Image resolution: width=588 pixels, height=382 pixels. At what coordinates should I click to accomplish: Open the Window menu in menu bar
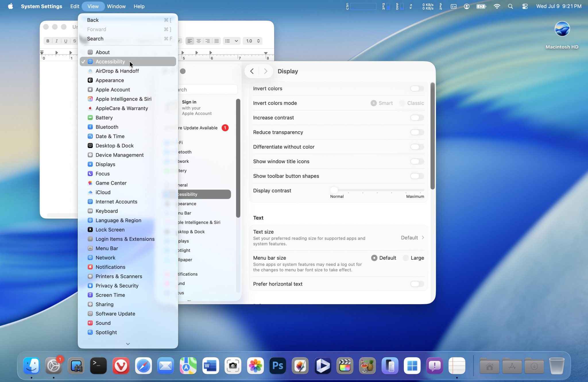coord(116,6)
